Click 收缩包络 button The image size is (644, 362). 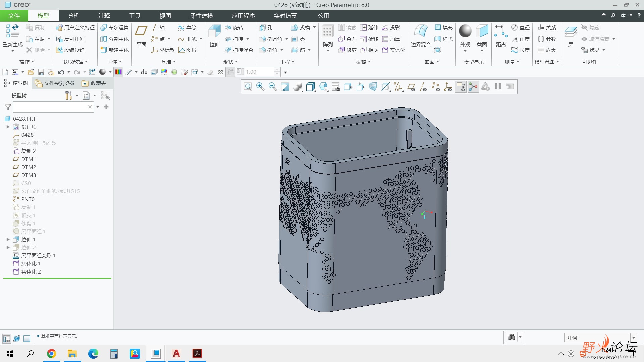70,50
